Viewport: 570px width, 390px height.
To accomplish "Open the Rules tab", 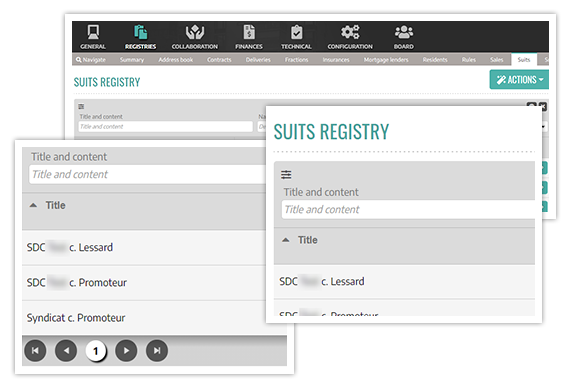I will 469,60.
